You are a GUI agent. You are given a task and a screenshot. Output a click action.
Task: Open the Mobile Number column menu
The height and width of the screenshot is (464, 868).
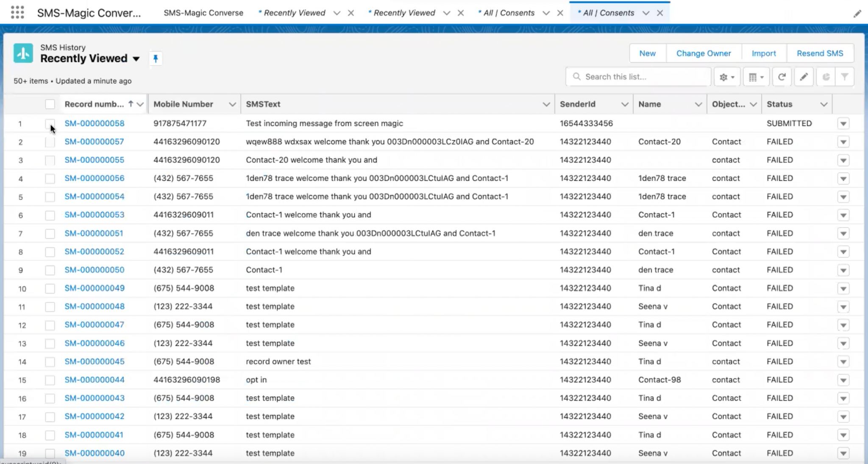tap(232, 104)
